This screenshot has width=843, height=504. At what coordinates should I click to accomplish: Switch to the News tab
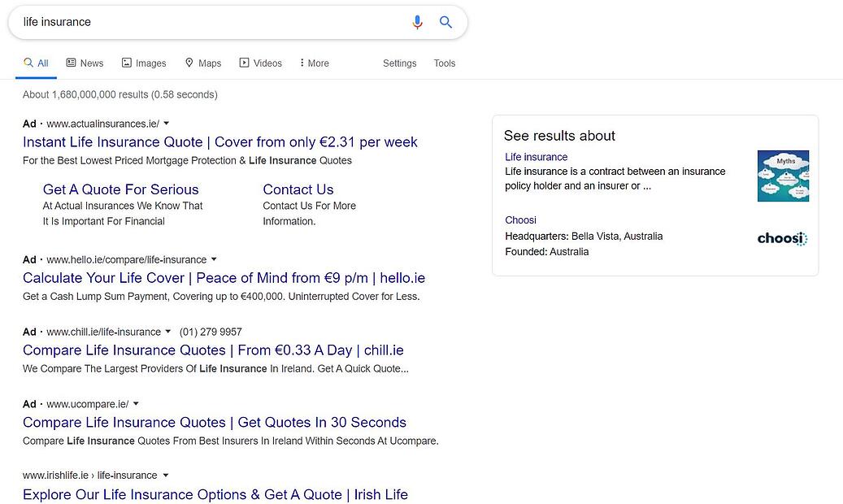[85, 63]
